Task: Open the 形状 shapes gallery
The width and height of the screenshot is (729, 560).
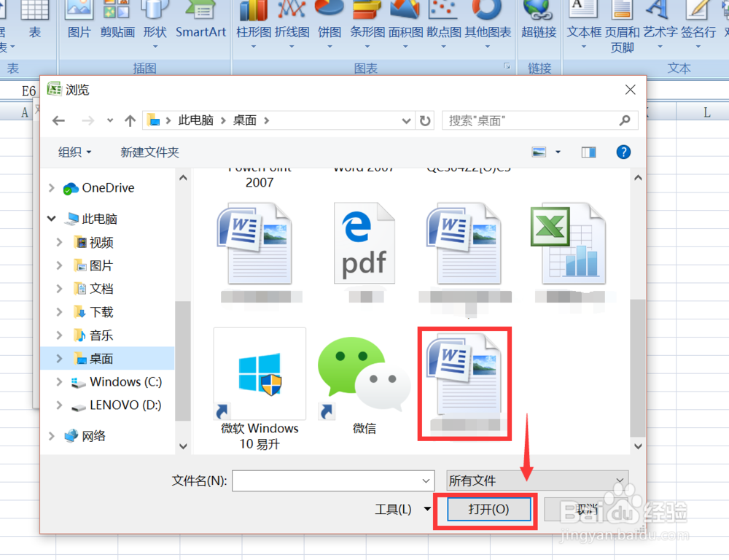Action: pyautogui.click(x=155, y=23)
